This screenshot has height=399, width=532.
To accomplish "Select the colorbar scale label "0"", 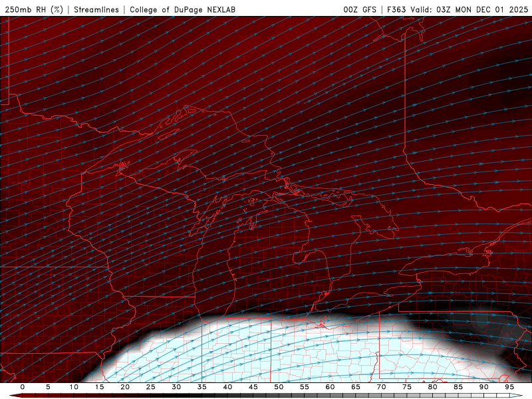I will [x=23, y=387].
